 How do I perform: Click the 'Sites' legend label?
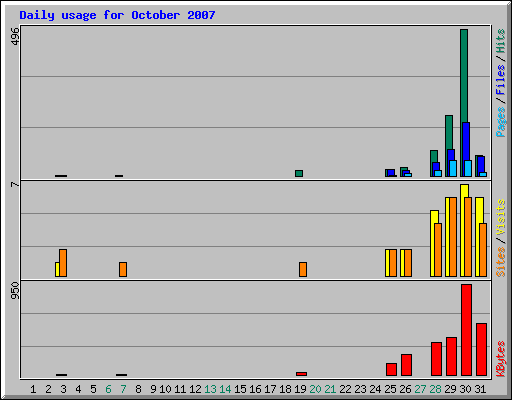[x=500, y=262]
